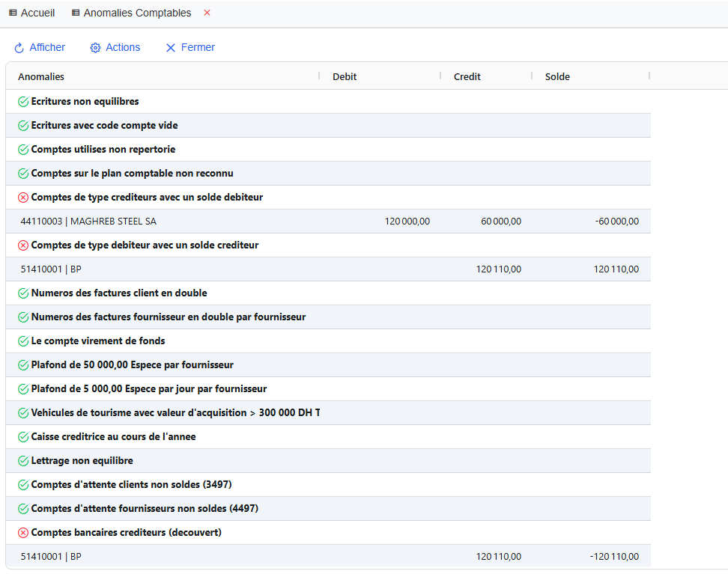728x574 pixels.
Task: Click green check icon beside Ecritures non equilibres
Action: coord(23,102)
